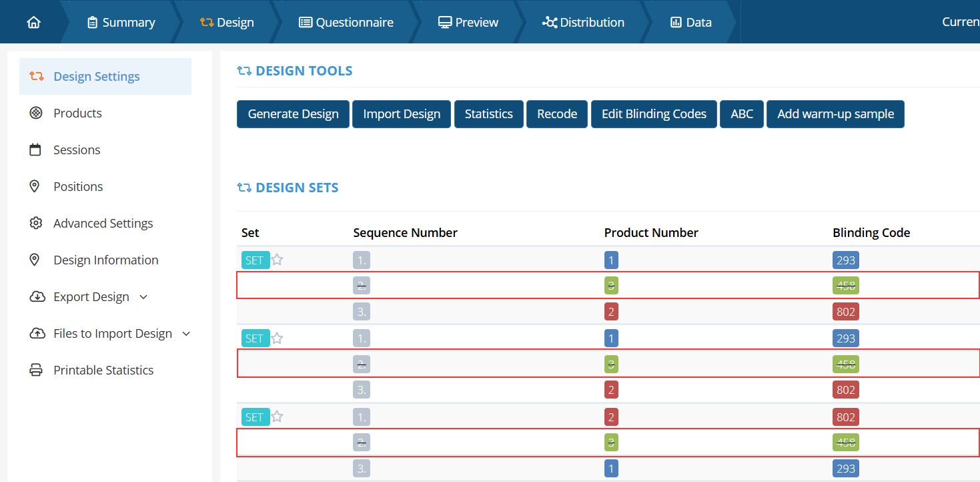Click the Export Design cloud icon
The height and width of the screenshot is (482, 980).
(37, 296)
